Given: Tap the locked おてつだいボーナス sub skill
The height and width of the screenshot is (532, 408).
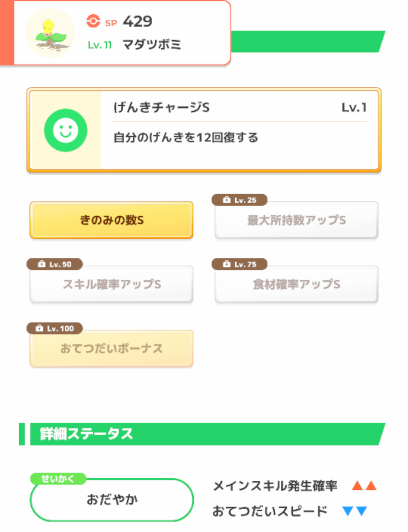Looking at the screenshot, I should [111, 349].
